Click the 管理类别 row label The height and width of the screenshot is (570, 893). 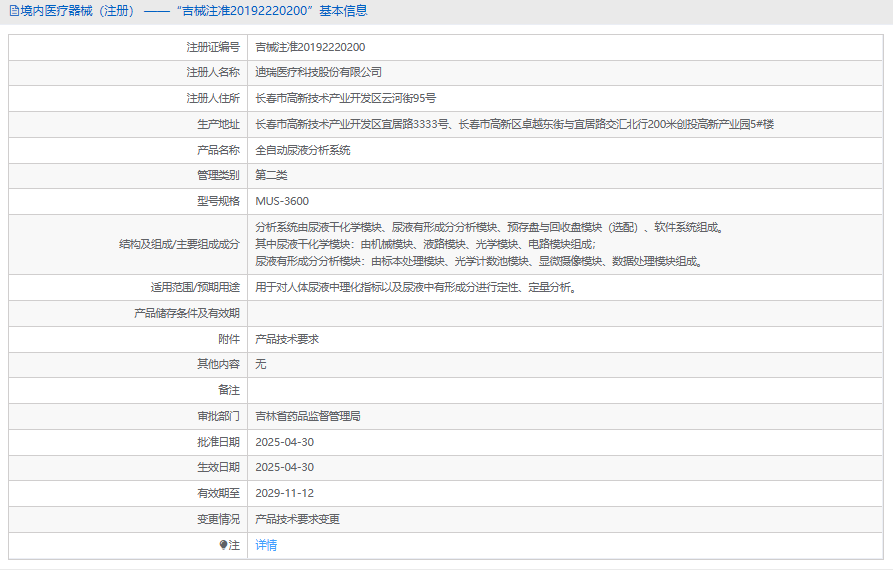218,175
